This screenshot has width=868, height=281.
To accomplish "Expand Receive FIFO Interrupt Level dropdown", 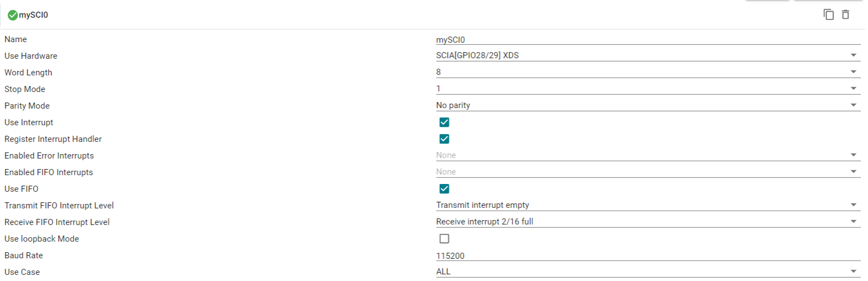I will (x=648, y=222).
